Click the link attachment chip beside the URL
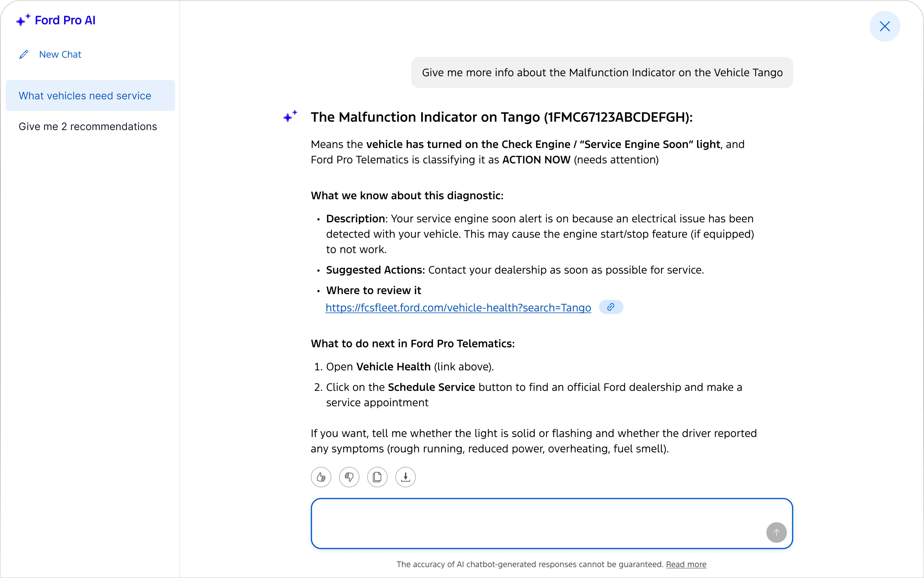 pyautogui.click(x=611, y=307)
